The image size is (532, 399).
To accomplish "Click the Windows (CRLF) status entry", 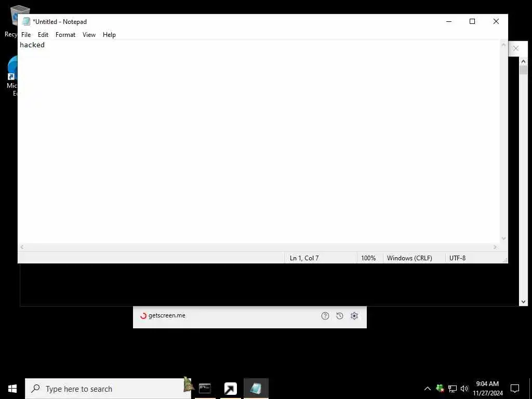I will pyautogui.click(x=409, y=258).
